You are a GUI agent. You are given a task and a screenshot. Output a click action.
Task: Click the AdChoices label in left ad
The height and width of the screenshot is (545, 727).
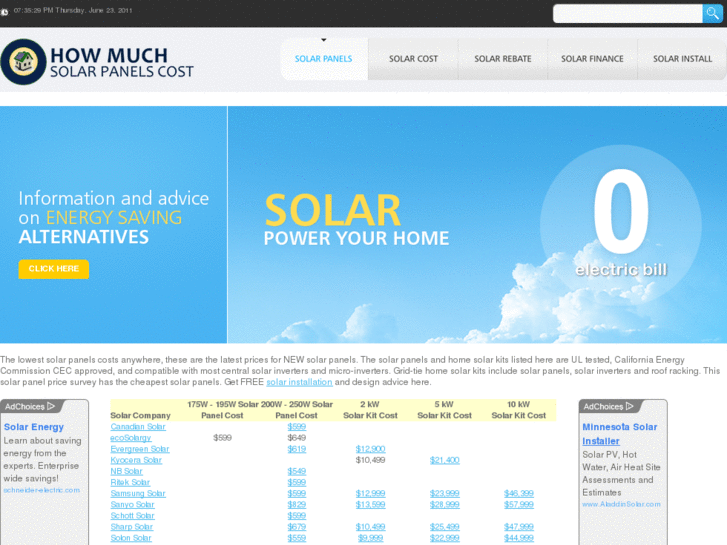tap(25, 406)
